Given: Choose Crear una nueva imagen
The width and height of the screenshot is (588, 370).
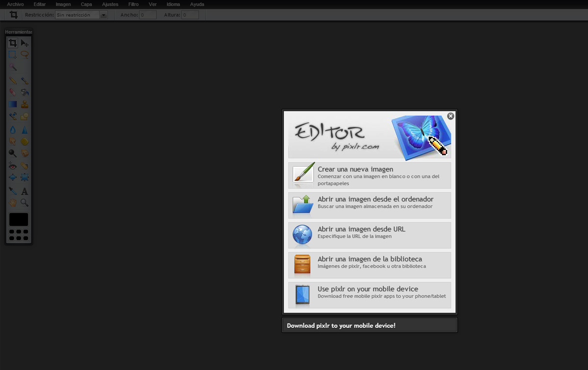Looking at the screenshot, I should pyautogui.click(x=369, y=175).
